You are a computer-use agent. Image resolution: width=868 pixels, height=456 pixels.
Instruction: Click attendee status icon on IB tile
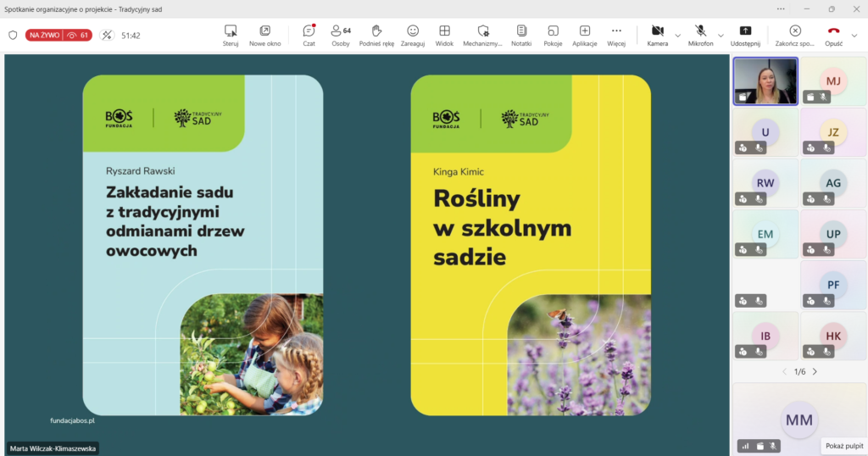pos(743,352)
